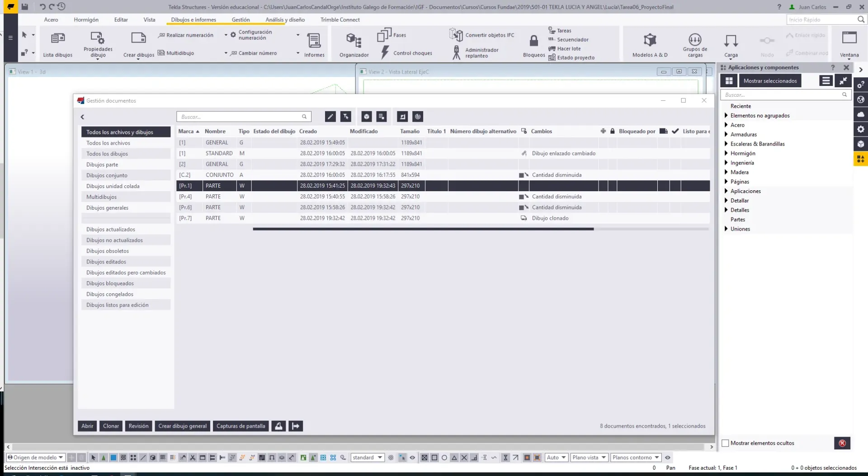Expand the Uniones tree node
This screenshot has width=868, height=476.
[x=726, y=229]
